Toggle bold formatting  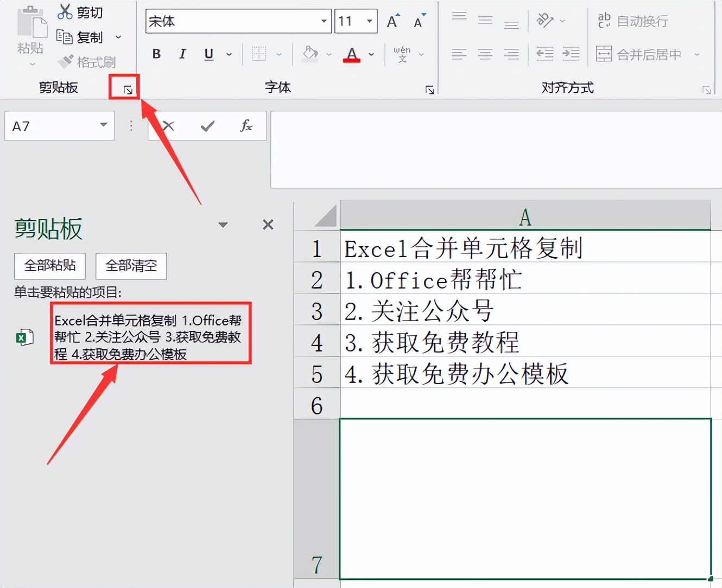click(156, 54)
